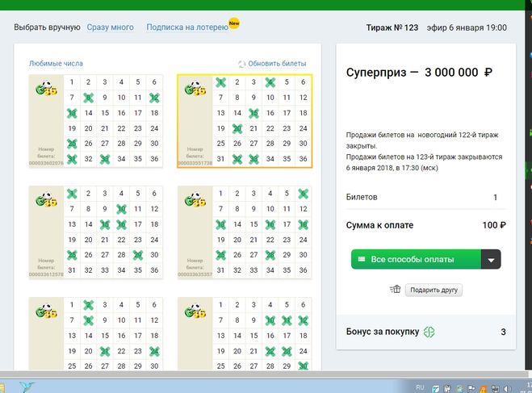Viewport: 532px width, 393px height.
Task: Click the yellow New badge on Подписка на лотерею
Action: pos(234,23)
